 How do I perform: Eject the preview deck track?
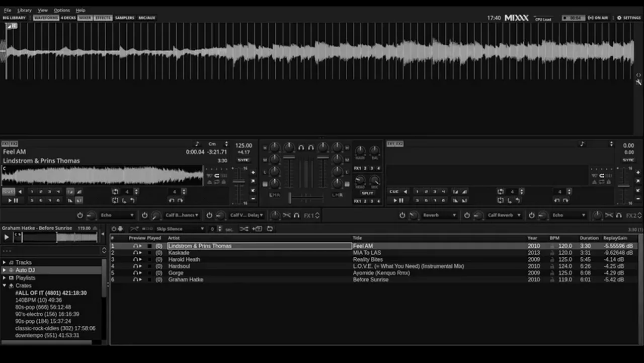[x=95, y=228]
